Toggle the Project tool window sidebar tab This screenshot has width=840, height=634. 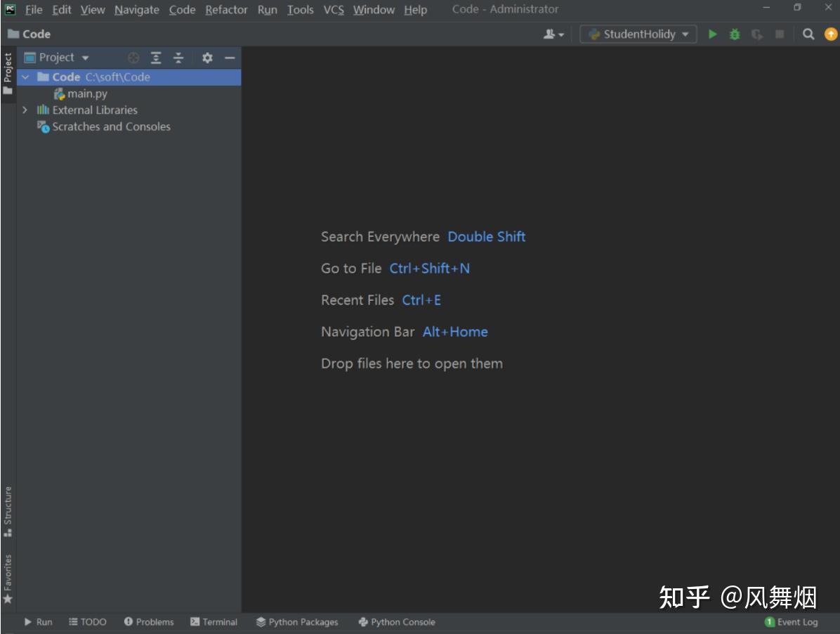click(x=8, y=73)
